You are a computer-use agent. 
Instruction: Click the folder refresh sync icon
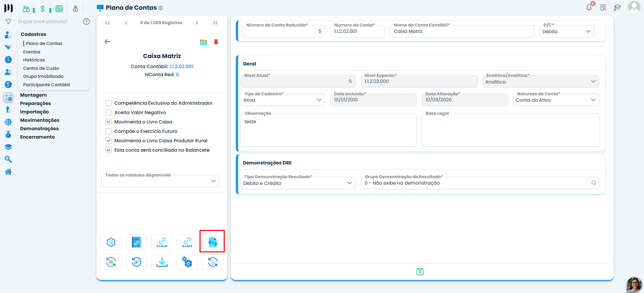coord(111,262)
